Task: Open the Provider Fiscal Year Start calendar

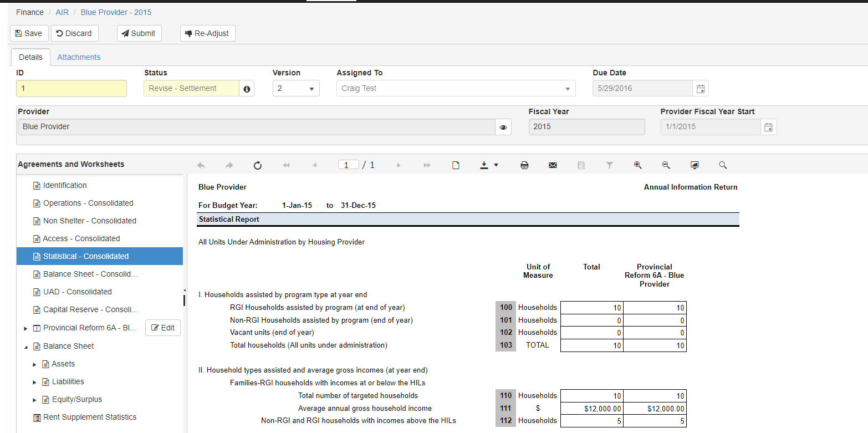Action: (769, 127)
